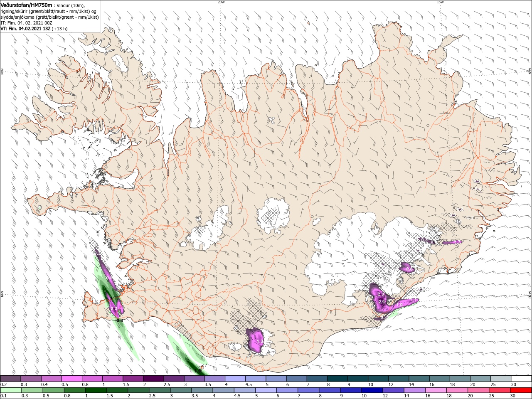Pick the upper legend swatch labeled 16
The height and width of the screenshot is (399, 532).
pos(438,379)
